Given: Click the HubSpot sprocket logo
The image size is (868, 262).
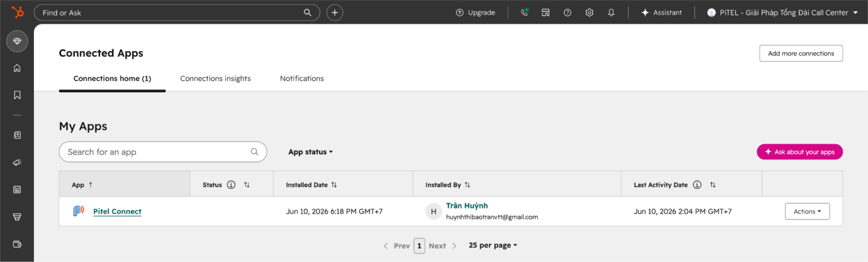Looking at the screenshot, I should pyautogui.click(x=18, y=12).
